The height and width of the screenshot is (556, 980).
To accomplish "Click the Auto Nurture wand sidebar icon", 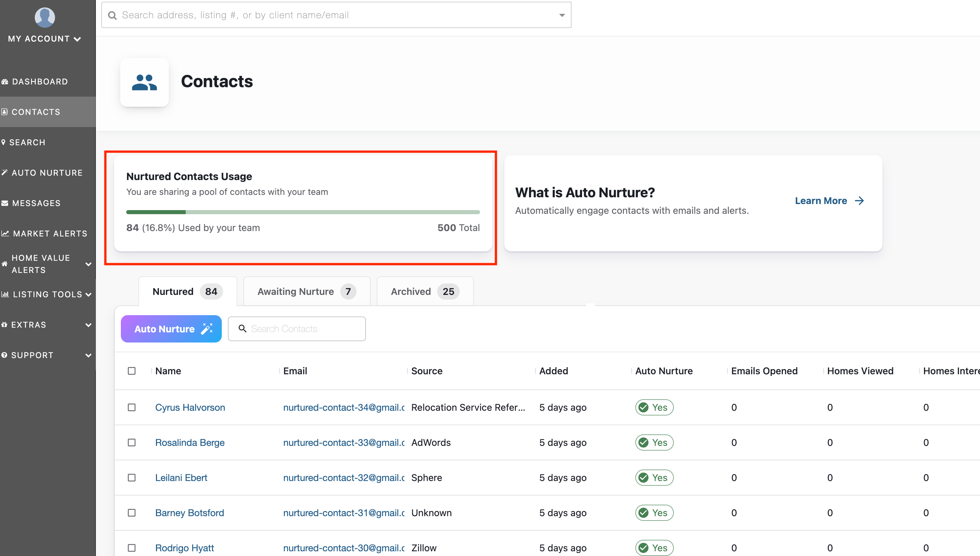I will pyautogui.click(x=5, y=173).
